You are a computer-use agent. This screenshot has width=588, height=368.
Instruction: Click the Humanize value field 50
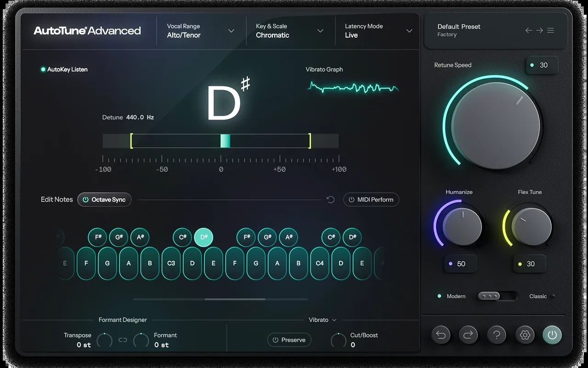coord(461,264)
